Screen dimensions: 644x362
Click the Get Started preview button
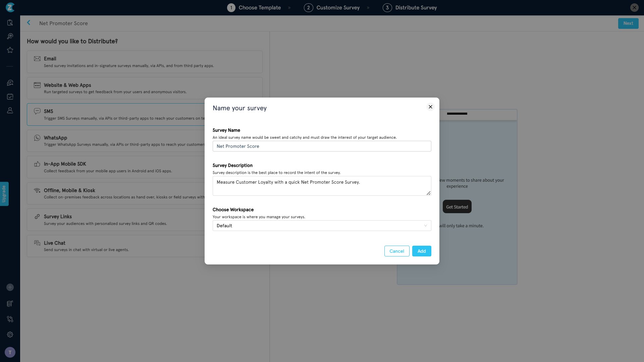pos(457,207)
